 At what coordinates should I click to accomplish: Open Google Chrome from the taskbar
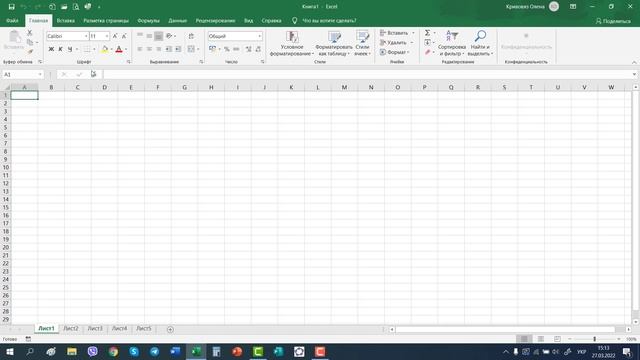click(x=113, y=351)
